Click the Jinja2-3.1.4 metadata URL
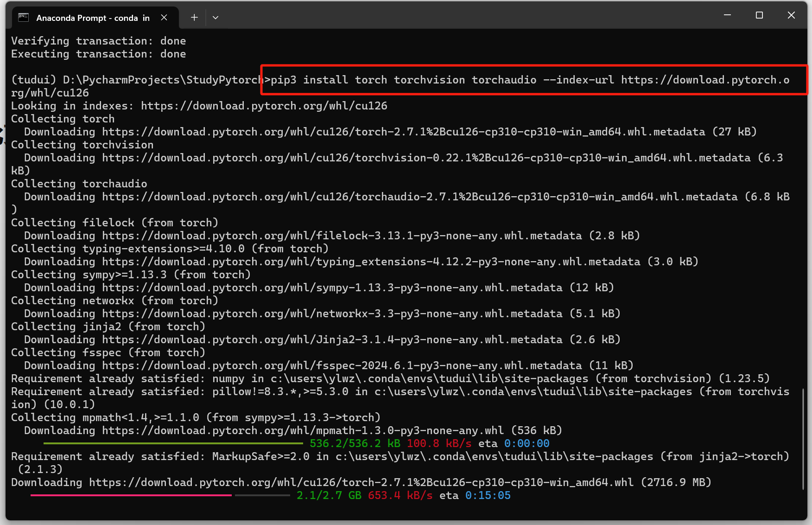Viewport: 812px width, 525px height. [x=332, y=339]
